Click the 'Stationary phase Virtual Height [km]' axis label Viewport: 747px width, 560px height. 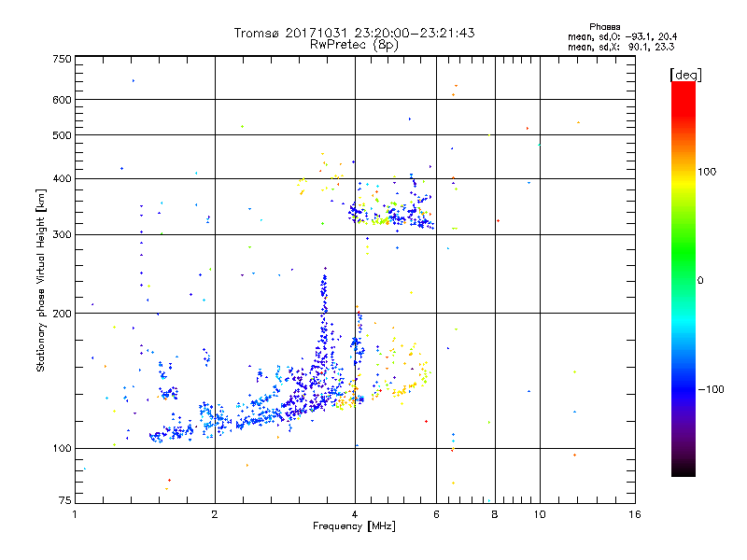[x=41, y=280]
